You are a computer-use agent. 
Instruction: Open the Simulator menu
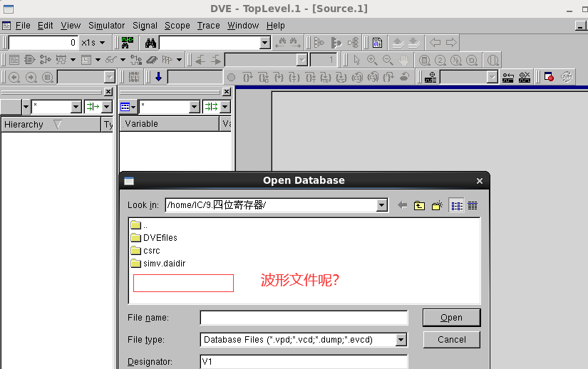click(x=106, y=26)
